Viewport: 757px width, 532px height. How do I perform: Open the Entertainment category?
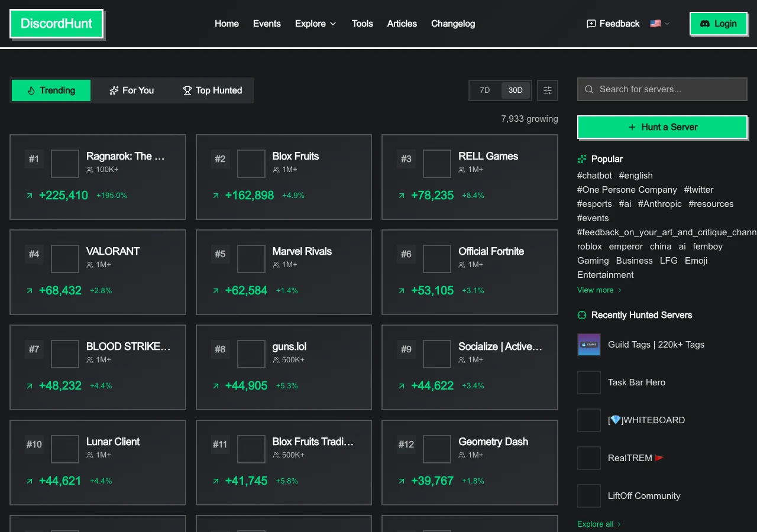pyautogui.click(x=606, y=275)
